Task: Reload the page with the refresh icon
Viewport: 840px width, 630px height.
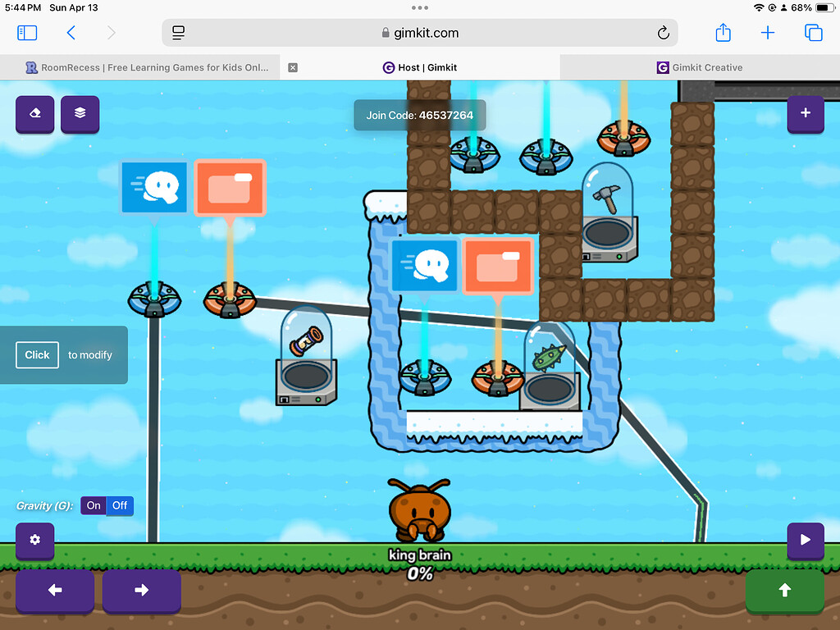Action: coord(664,33)
